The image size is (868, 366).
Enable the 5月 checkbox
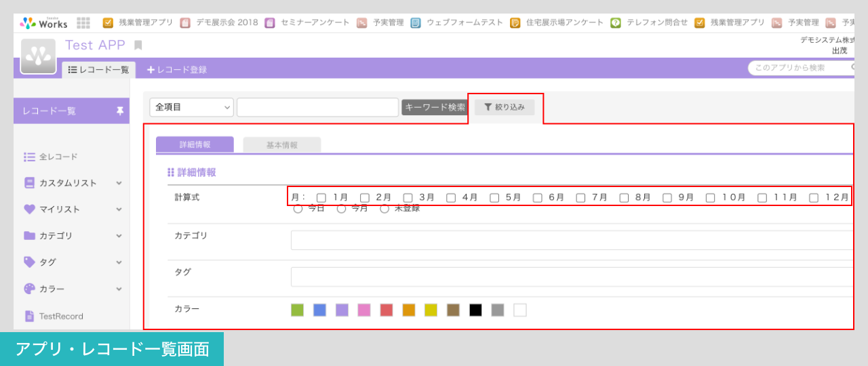click(x=494, y=198)
